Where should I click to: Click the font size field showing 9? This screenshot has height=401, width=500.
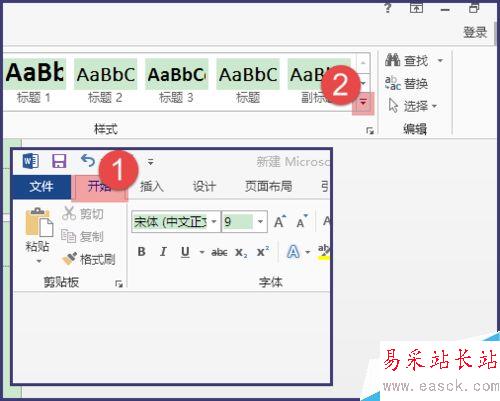pos(238,222)
